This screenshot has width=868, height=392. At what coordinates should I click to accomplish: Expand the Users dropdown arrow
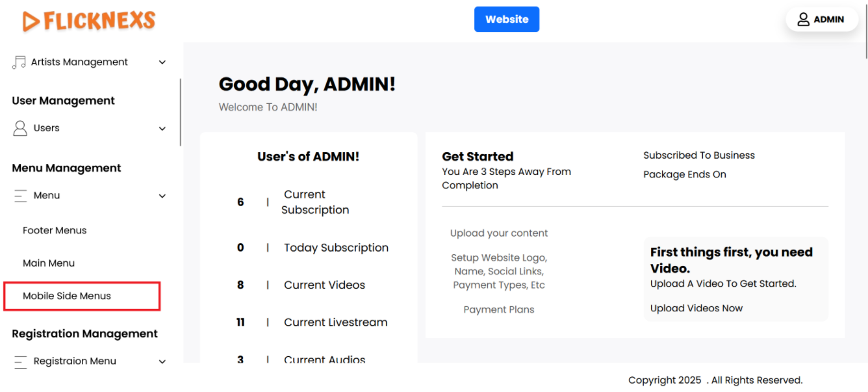pos(162,129)
